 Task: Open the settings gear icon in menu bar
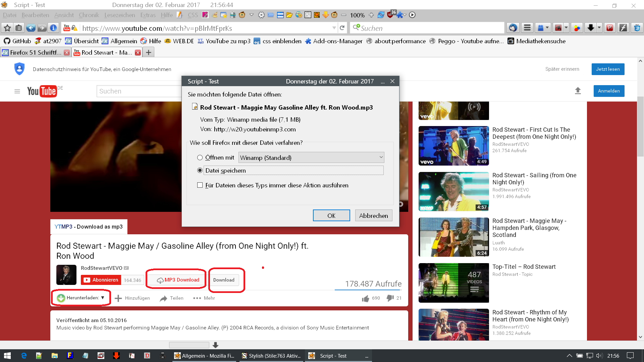261,15
